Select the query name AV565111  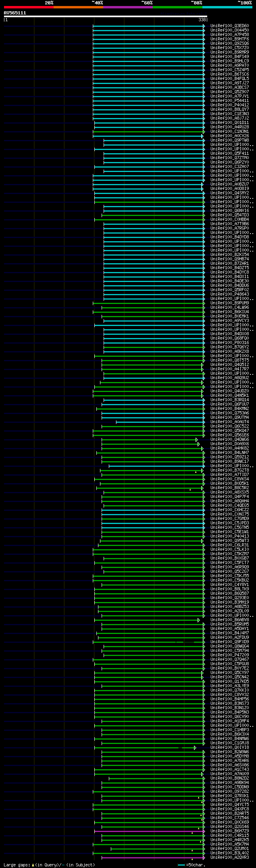click(x=15, y=13)
